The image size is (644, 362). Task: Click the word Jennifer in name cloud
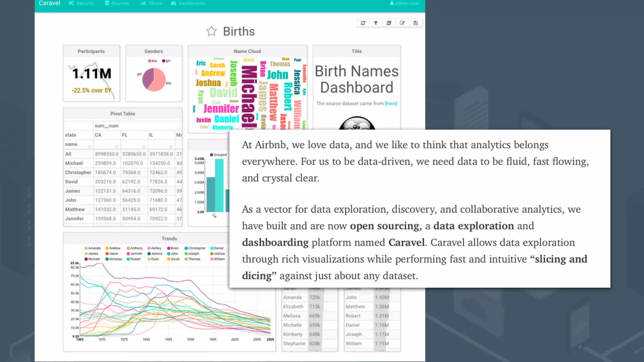(221, 109)
